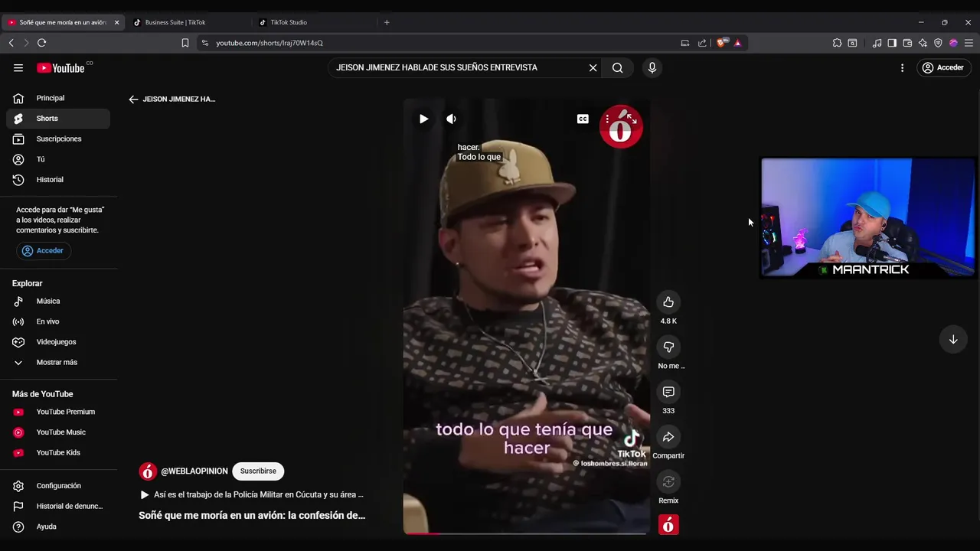Expand Mostrar más in Explorar
This screenshot has height=551, width=980.
click(x=58, y=362)
